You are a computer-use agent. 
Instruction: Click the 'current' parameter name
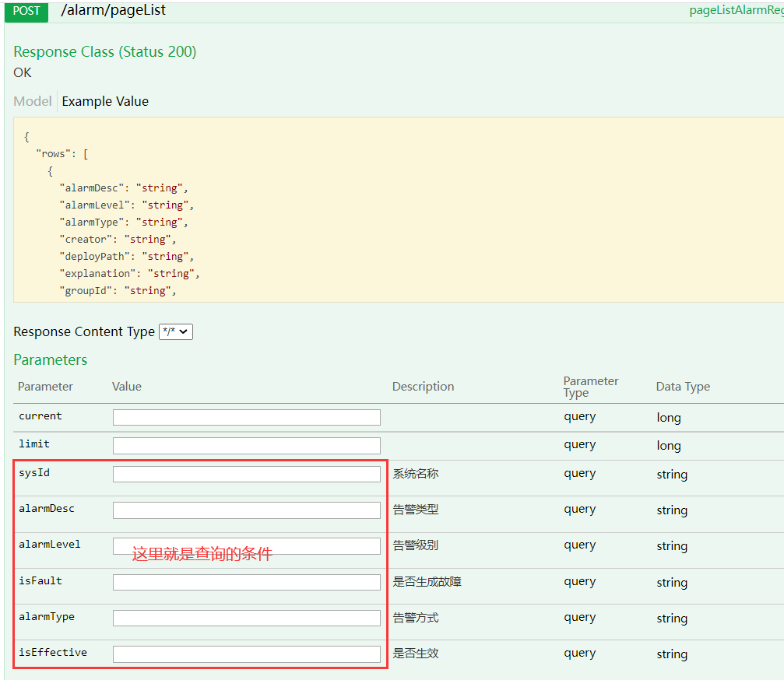(40, 415)
